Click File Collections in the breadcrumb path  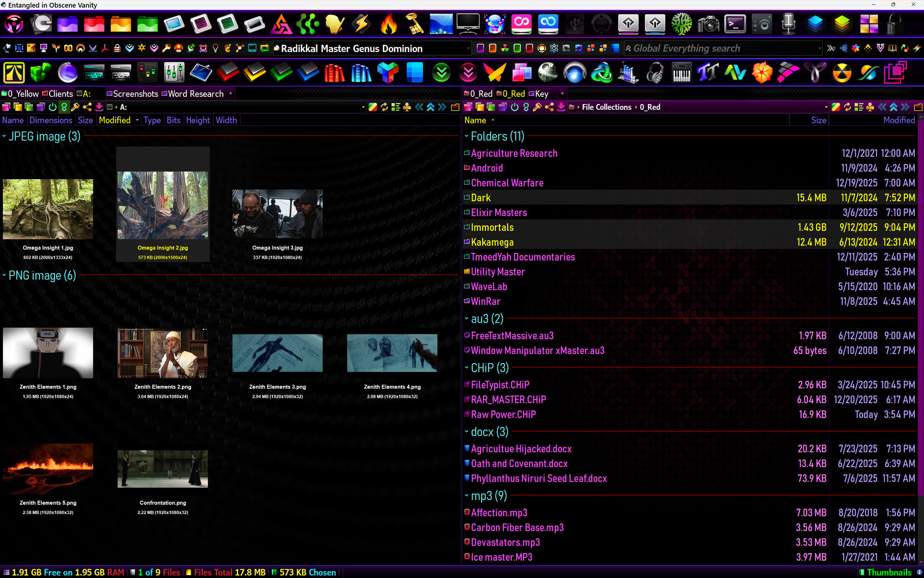point(606,107)
